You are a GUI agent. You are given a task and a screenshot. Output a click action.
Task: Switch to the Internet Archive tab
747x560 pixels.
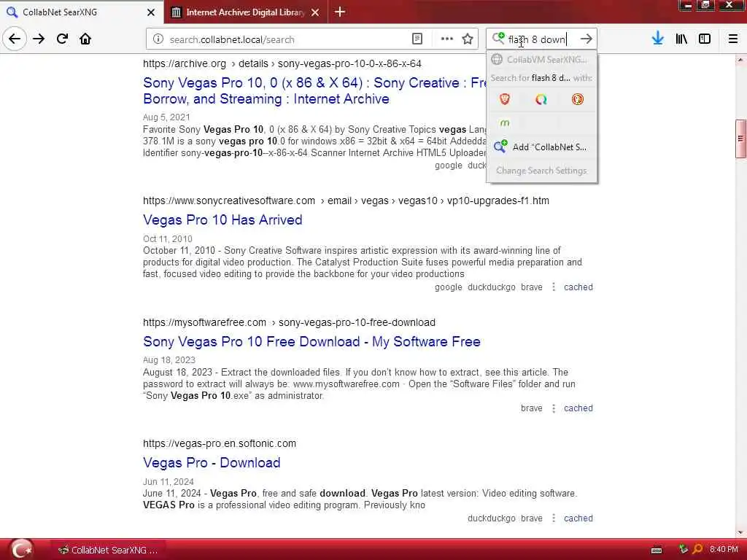245,12
